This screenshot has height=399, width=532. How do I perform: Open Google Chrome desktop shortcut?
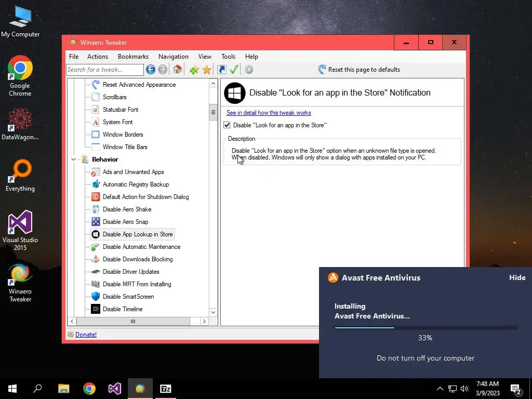tap(20, 76)
